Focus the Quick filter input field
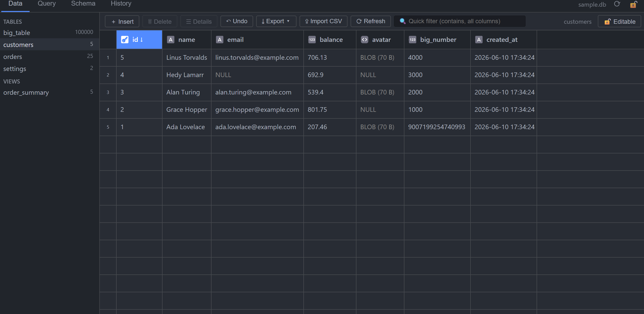Image resolution: width=644 pixels, height=314 pixels. point(460,21)
